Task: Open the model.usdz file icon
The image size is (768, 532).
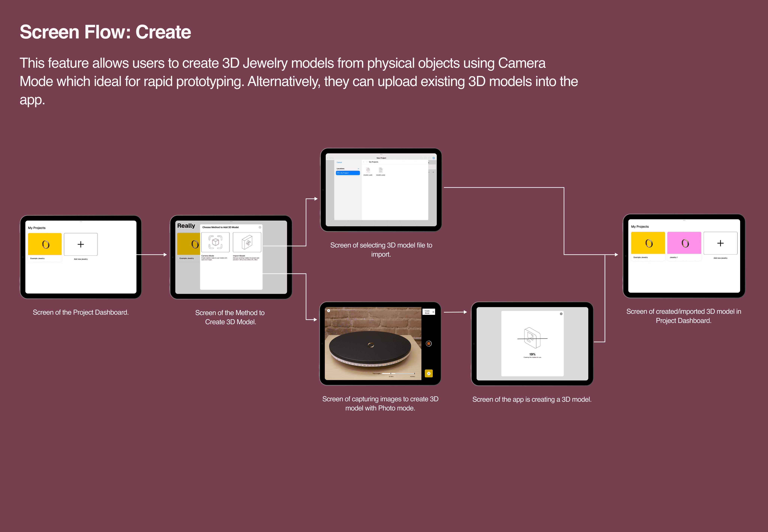Action: [x=368, y=170]
